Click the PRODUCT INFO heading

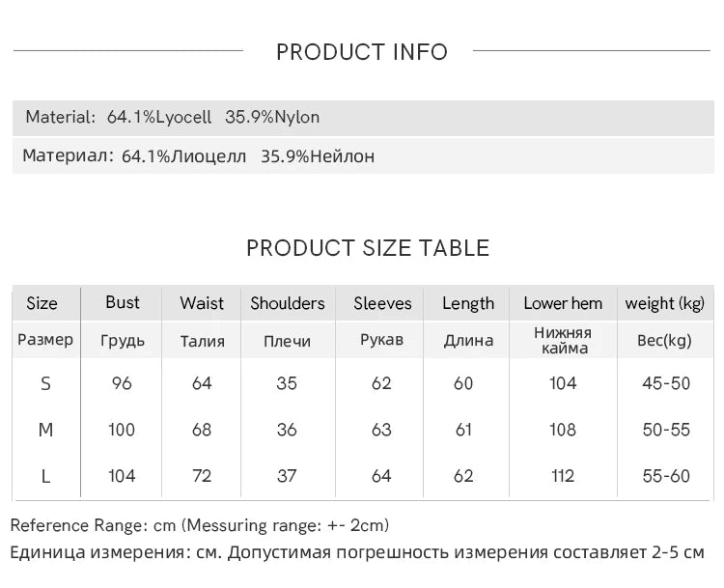tap(362, 52)
